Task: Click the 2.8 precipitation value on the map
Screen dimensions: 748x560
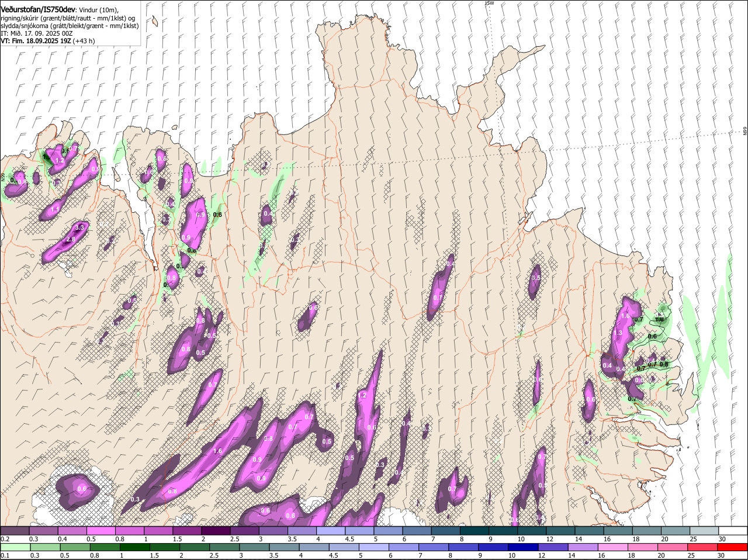Action: click(x=71, y=240)
